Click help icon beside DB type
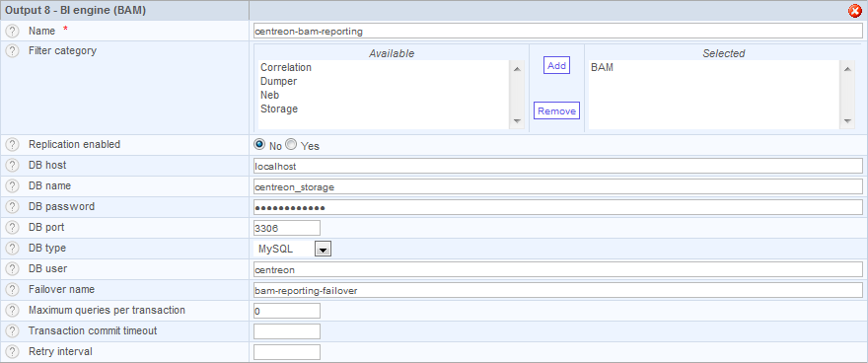Viewport: 868px width, 363px height. tap(12, 249)
